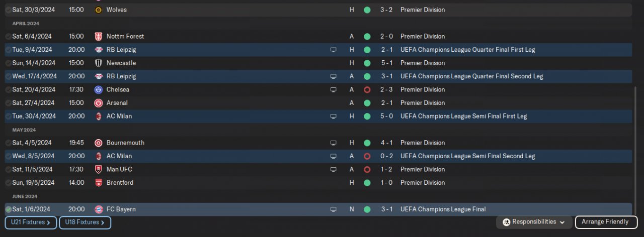Open the Responsibilities dropdown
This screenshot has width=644, height=237.
[x=534, y=222]
